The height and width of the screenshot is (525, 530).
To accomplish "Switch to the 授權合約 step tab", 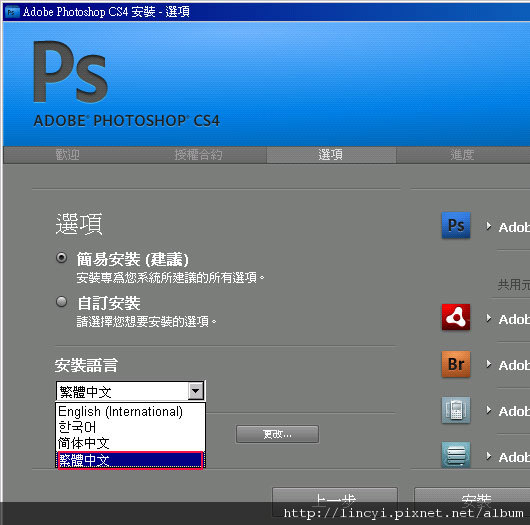I will [x=198, y=155].
